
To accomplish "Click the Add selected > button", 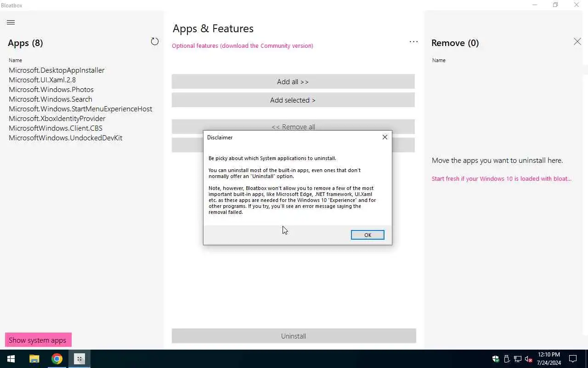I will tap(293, 100).
